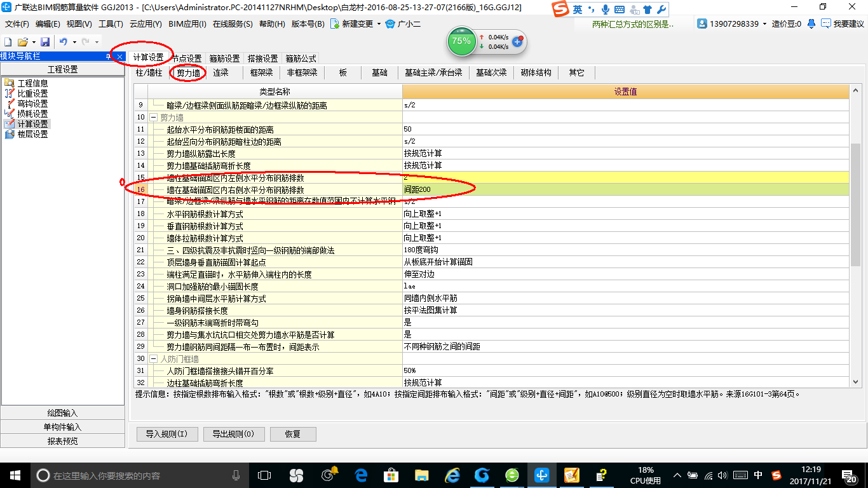Open the 绘图输入 module bar
This screenshot has height=488, width=868.
62,413
